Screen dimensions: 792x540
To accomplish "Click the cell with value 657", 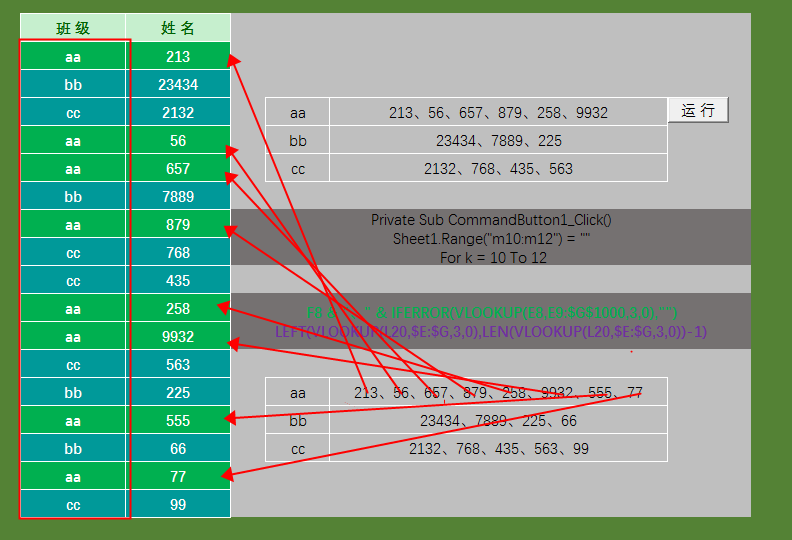I will click(178, 168).
